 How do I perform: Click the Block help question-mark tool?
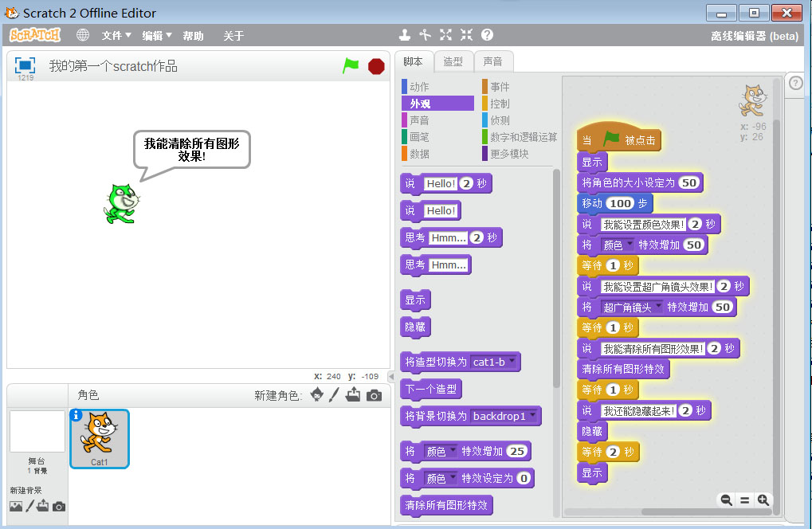tap(487, 35)
